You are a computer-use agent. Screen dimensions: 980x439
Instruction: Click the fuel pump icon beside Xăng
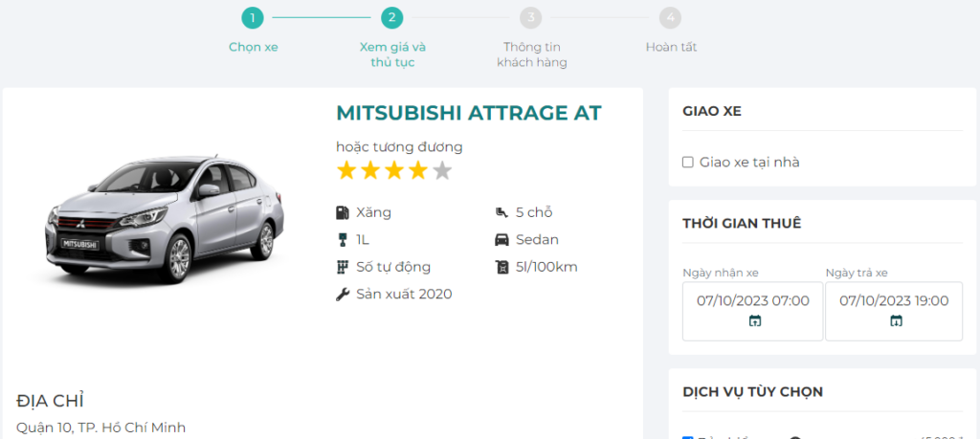click(343, 212)
